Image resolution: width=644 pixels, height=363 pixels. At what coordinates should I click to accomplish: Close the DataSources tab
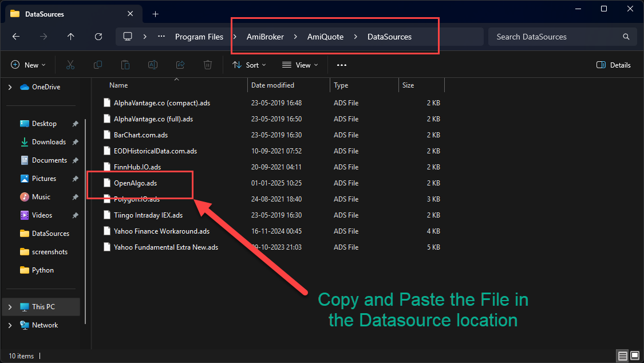130,14
